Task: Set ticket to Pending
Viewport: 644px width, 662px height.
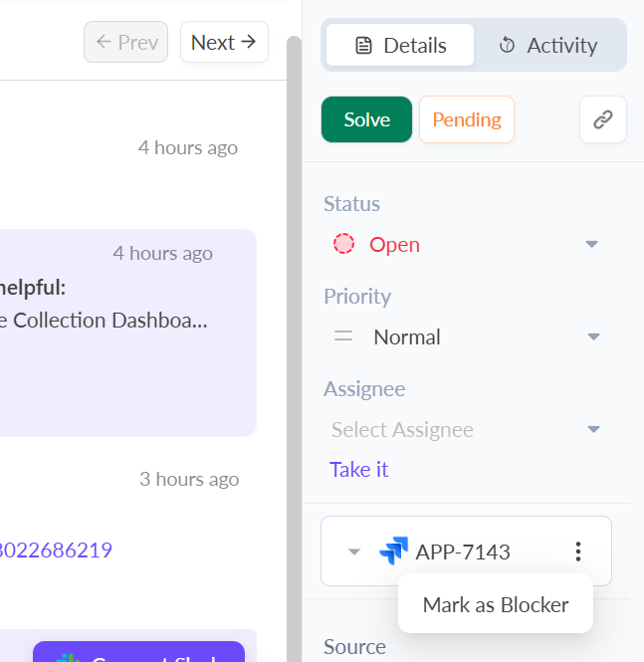Action: click(466, 119)
